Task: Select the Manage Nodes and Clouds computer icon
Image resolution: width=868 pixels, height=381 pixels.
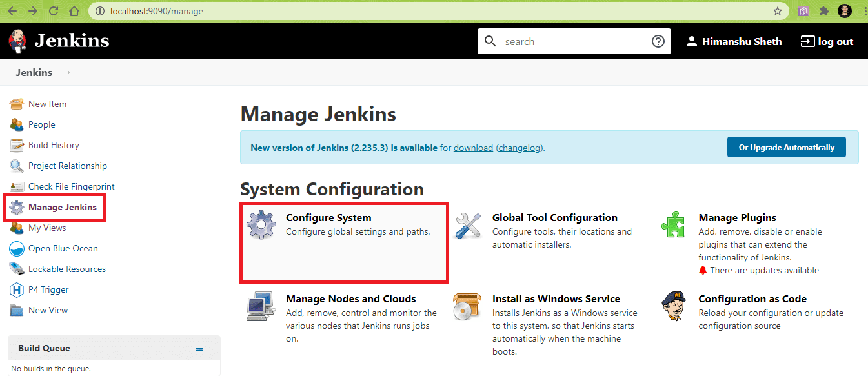Action: pos(261,306)
